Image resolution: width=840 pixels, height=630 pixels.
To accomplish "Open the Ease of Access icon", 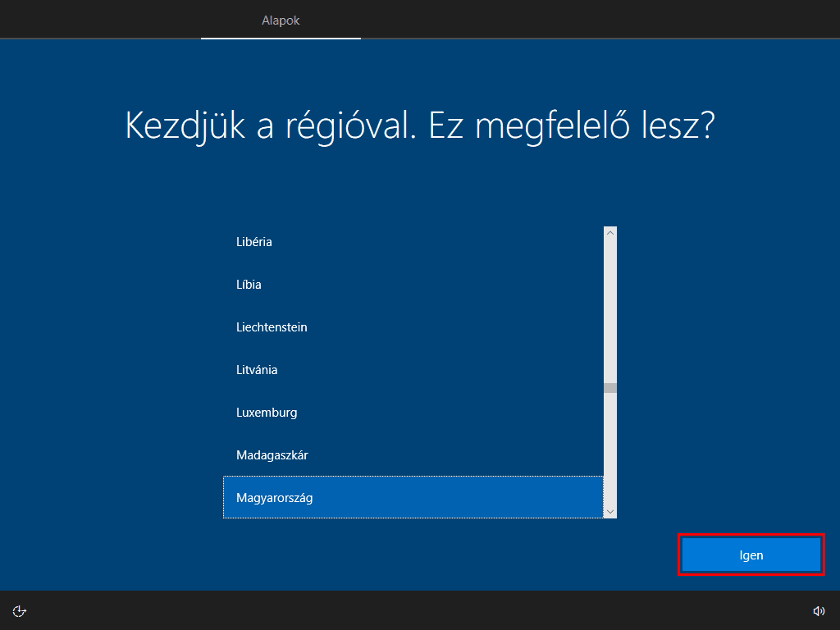I will pos(20,610).
